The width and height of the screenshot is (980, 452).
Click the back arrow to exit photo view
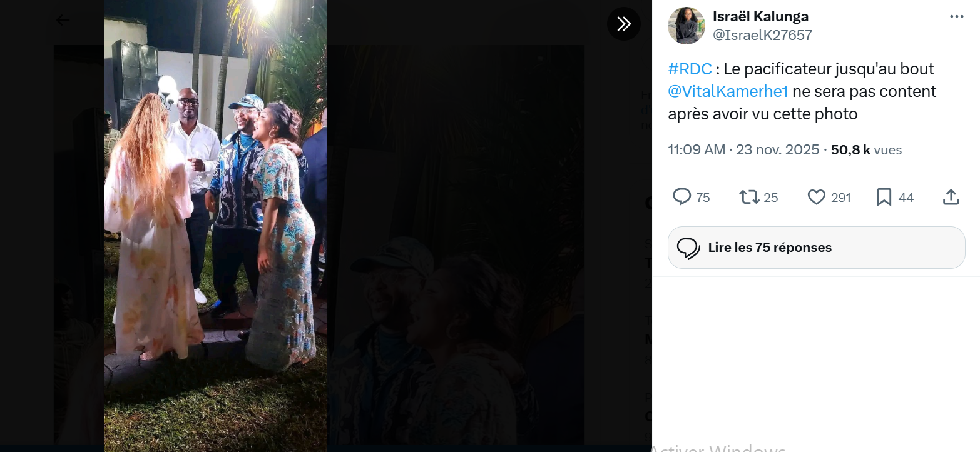63,20
